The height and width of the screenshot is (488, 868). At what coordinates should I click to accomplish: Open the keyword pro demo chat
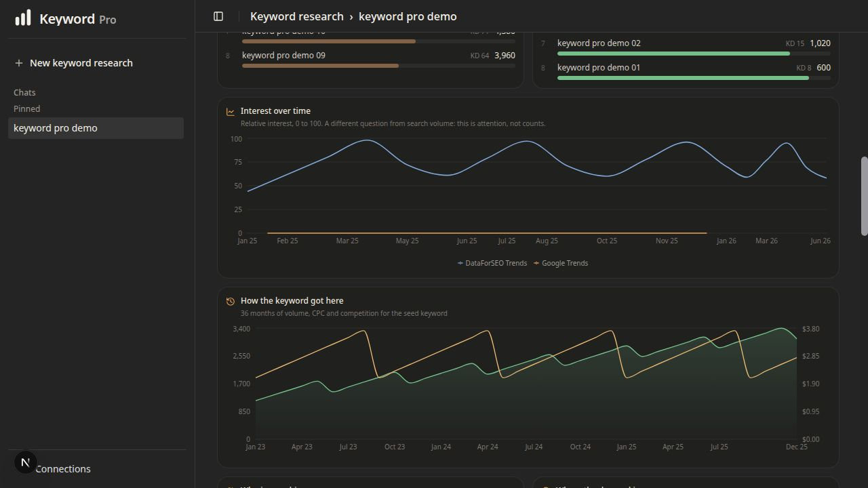[96, 128]
